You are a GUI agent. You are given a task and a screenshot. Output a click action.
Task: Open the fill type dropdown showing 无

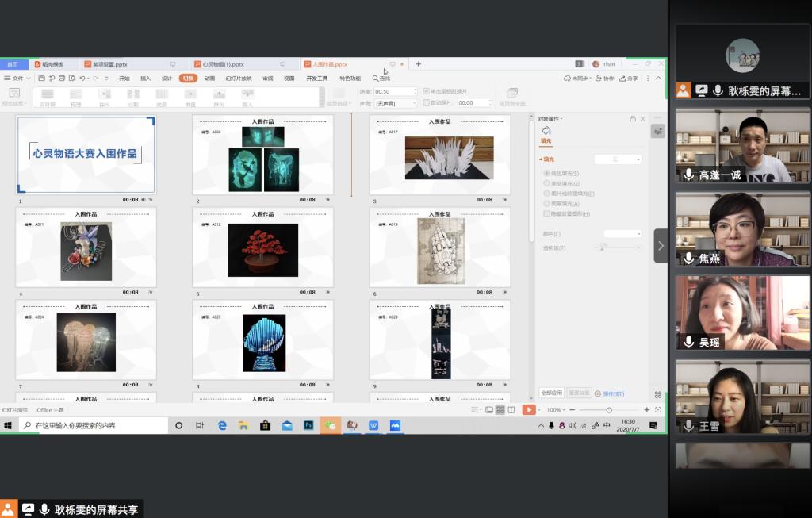tap(618, 159)
